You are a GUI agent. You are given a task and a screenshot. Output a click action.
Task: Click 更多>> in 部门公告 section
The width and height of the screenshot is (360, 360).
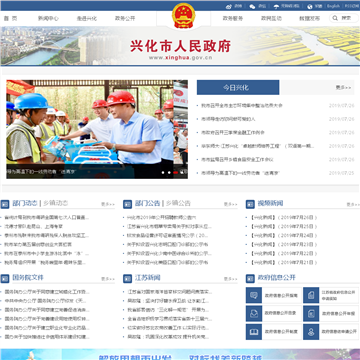click(x=231, y=204)
